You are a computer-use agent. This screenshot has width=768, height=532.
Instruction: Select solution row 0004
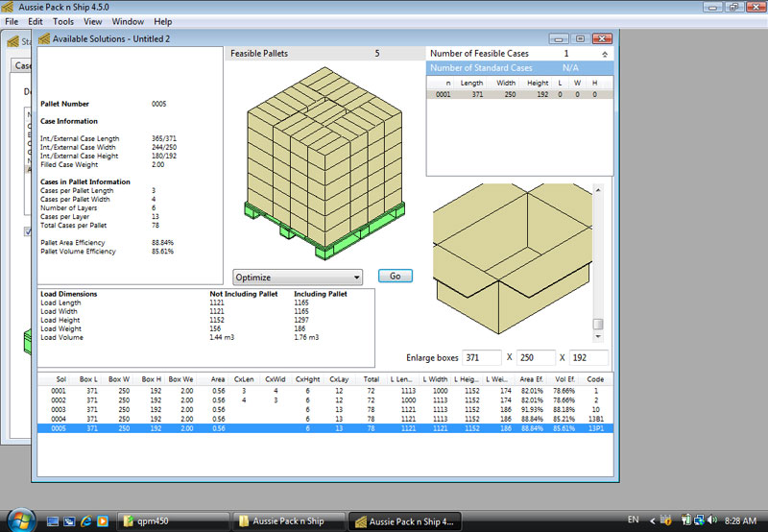tap(325, 419)
